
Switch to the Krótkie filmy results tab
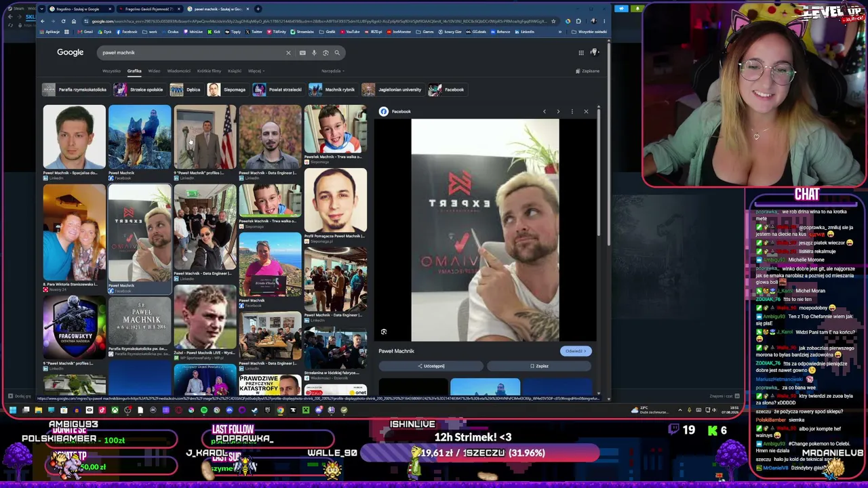pyautogui.click(x=209, y=71)
